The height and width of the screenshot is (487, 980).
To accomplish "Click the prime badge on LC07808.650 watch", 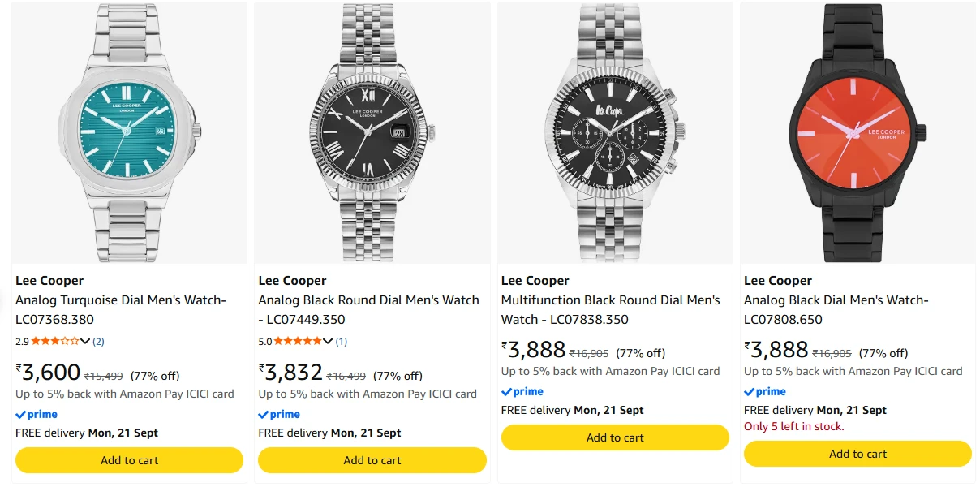I will [x=765, y=391].
